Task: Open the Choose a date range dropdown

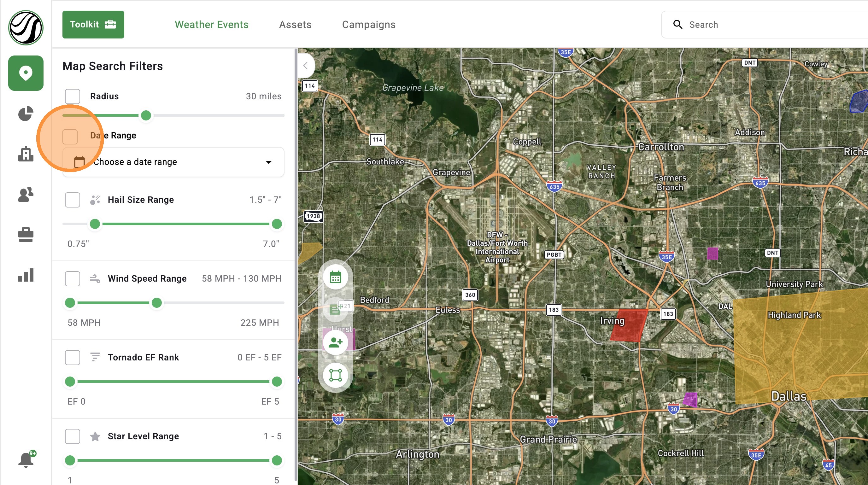Action: [x=173, y=162]
